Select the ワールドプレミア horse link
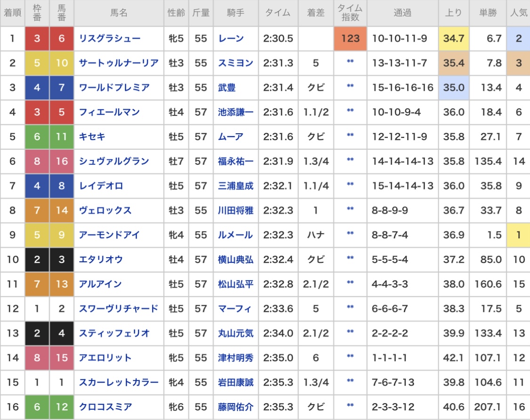The image size is (530, 420). pos(114,88)
